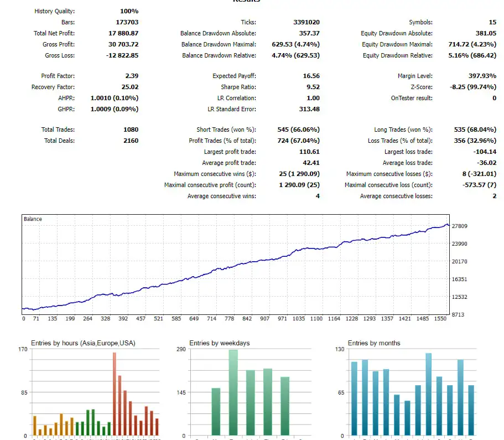Click the Sharpe Ratio value 9.52
Screen dimensions: 504x440
click(313, 87)
